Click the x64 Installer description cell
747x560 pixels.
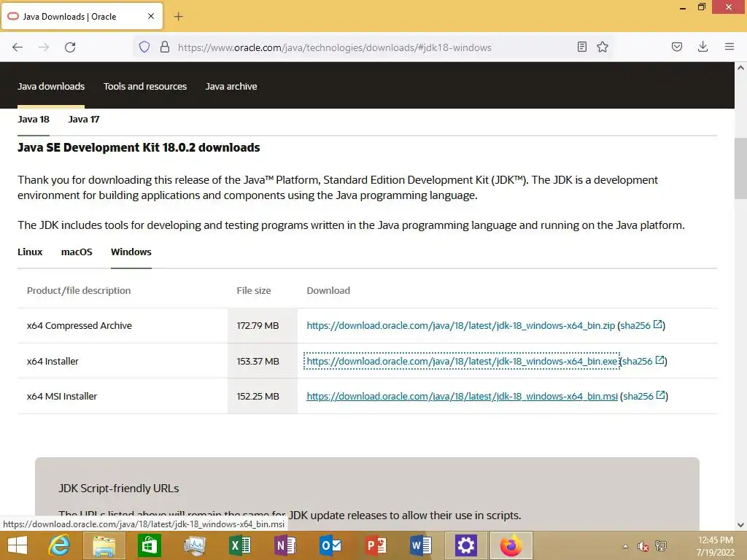(123, 361)
